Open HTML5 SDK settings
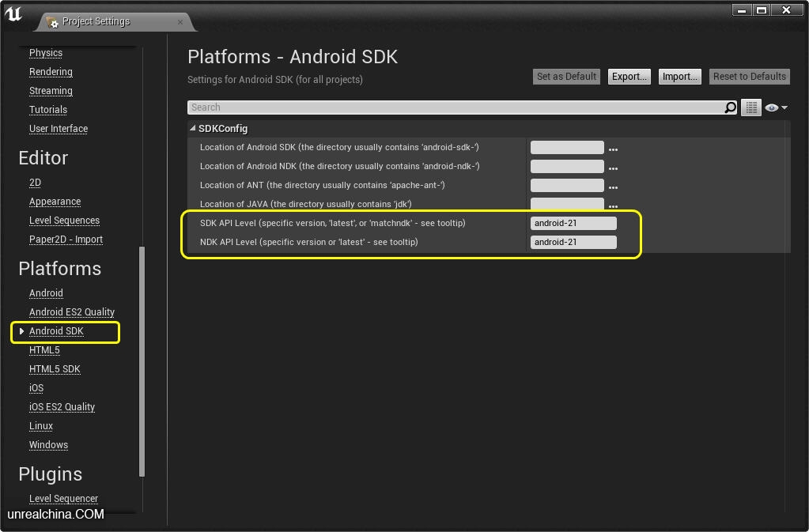 pyautogui.click(x=55, y=370)
